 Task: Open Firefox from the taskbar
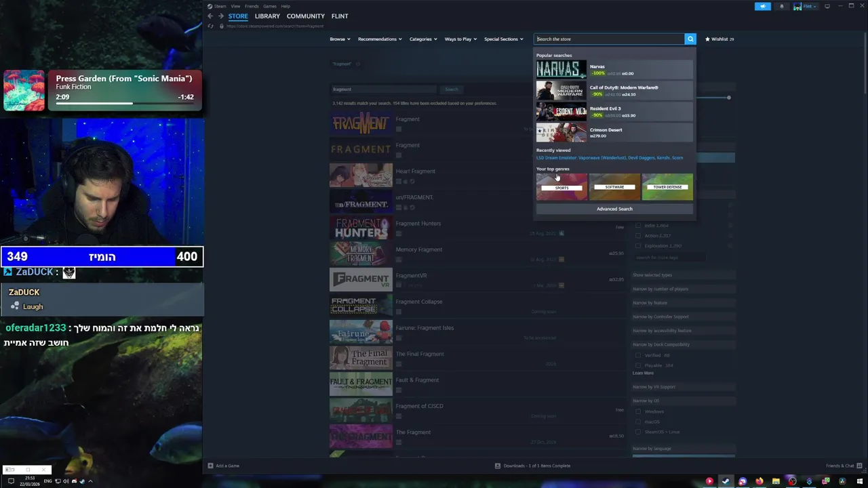pyautogui.click(x=759, y=481)
